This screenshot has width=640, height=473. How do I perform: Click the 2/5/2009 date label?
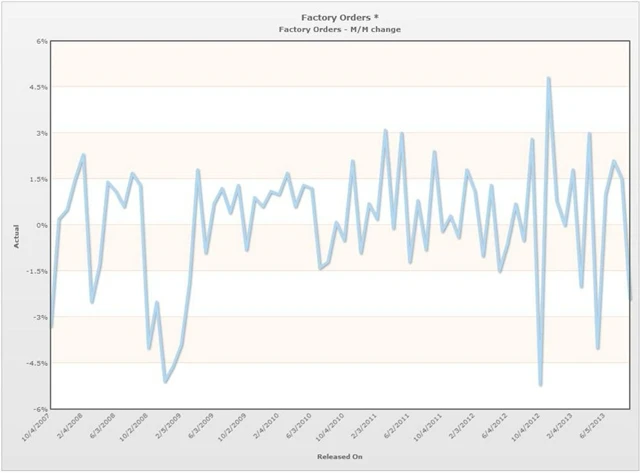tap(168, 425)
